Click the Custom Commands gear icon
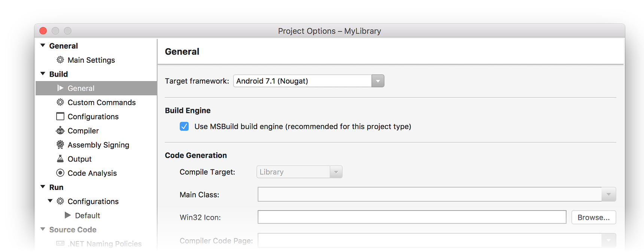This screenshot has height=252, width=644. pyautogui.click(x=60, y=102)
